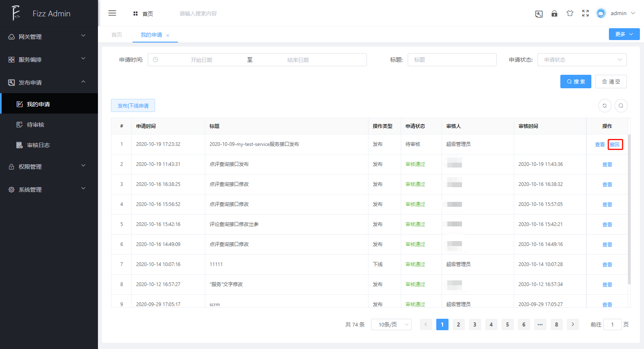Viewport: 644px width, 349px height.
Task: Open theme switcher shirt icon
Action: (x=570, y=13)
